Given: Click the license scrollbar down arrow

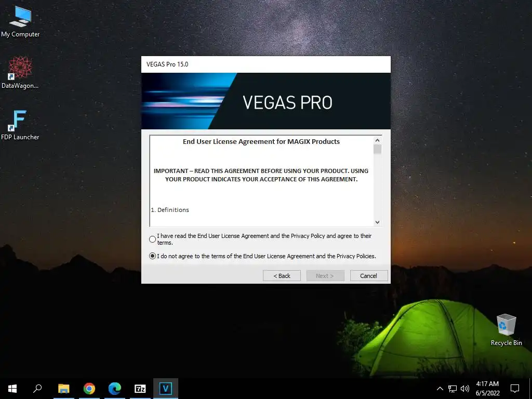Looking at the screenshot, I should click(377, 222).
